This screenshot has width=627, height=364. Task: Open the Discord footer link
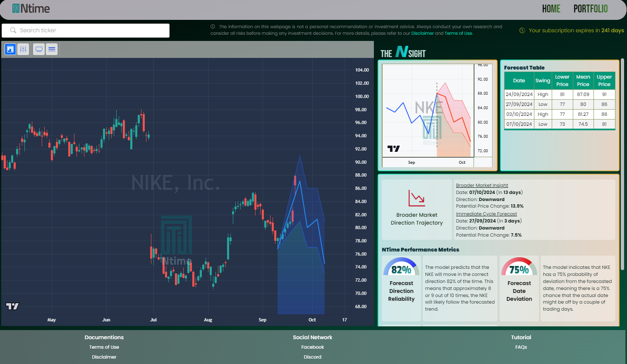313,357
